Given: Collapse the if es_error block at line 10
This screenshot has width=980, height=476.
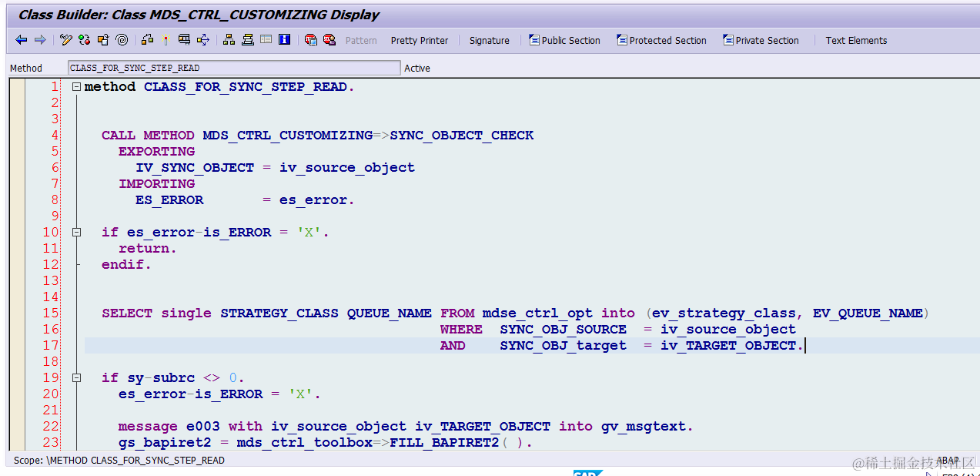Looking at the screenshot, I should click(75, 231).
